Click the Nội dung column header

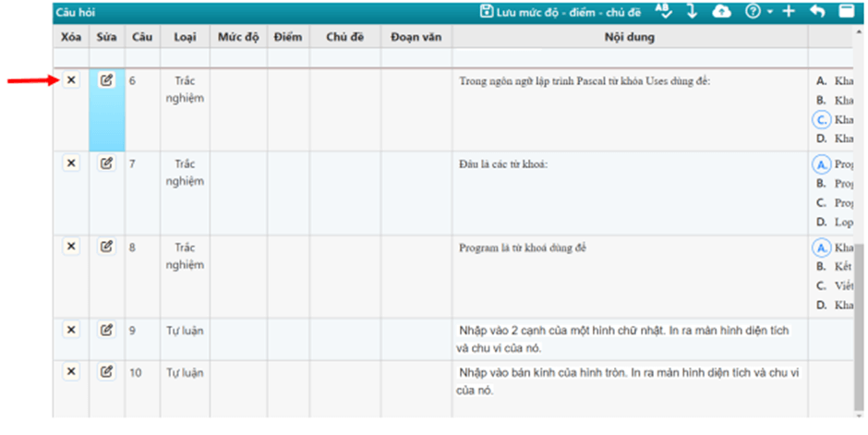pos(629,37)
